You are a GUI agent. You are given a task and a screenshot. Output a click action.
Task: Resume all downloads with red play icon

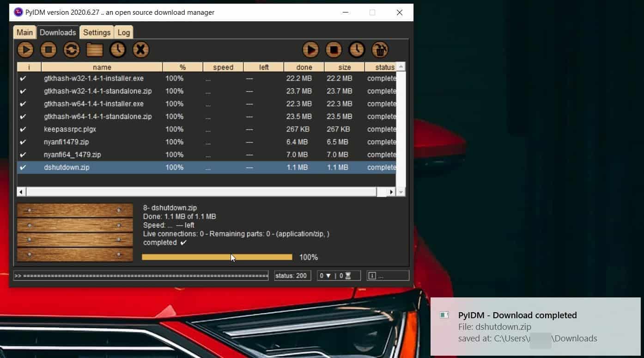pyautogui.click(x=310, y=49)
